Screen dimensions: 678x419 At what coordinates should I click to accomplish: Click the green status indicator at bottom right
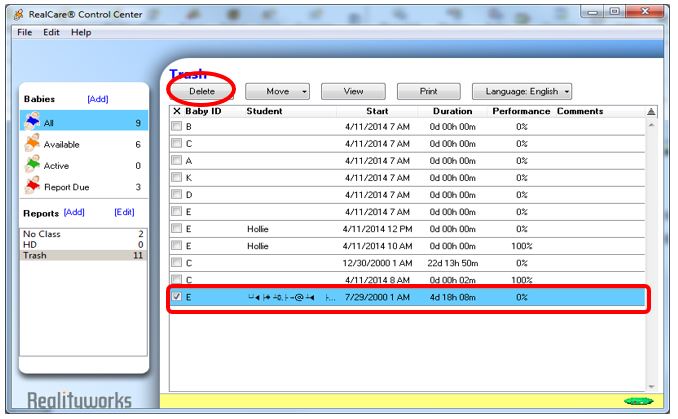638,401
